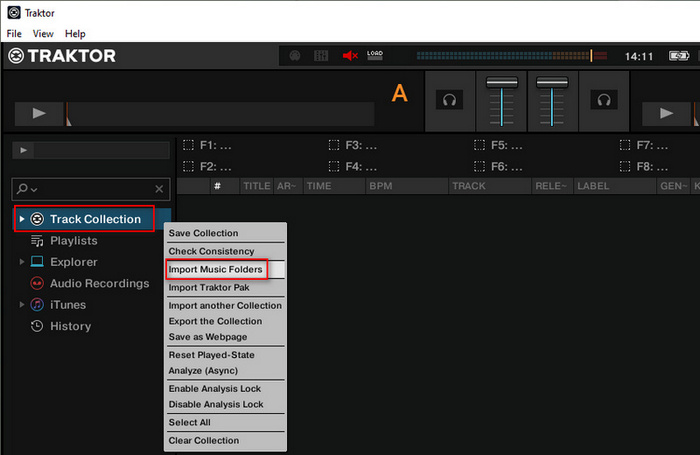700x455 pixels.
Task: Choose Import another Collection
Action: tap(225, 306)
